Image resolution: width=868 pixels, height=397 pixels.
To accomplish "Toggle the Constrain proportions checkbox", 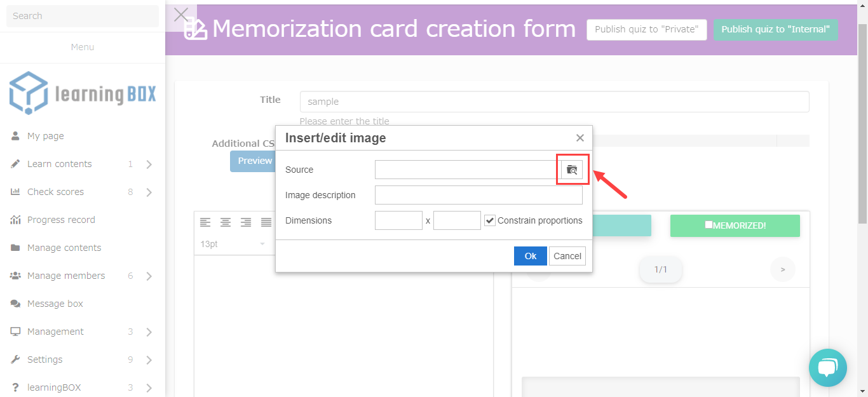I will [490, 220].
